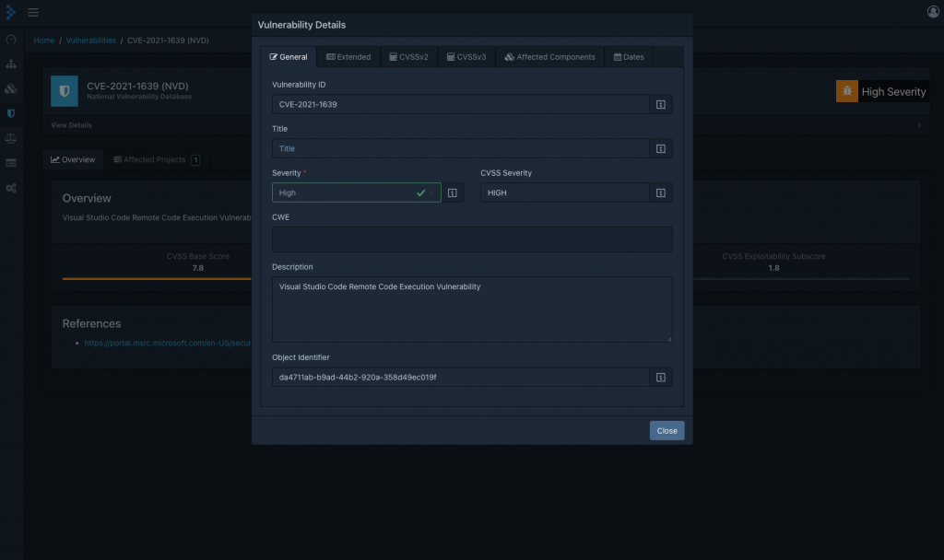Click the empty CWE field
The image size is (944, 560).
pyautogui.click(x=472, y=239)
